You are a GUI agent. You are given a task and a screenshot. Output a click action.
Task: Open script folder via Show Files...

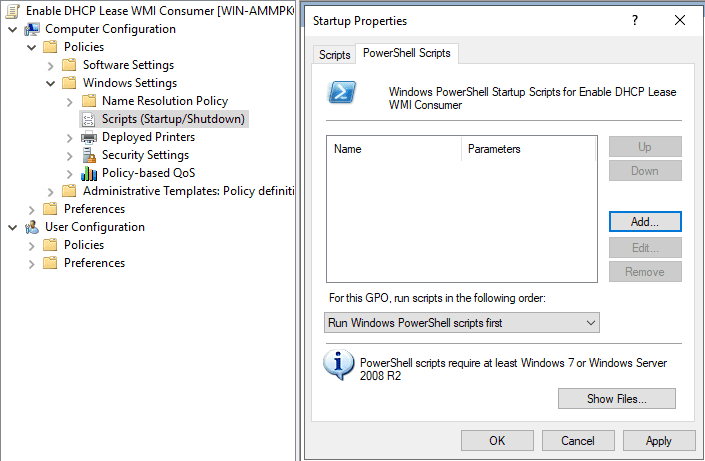tap(617, 399)
